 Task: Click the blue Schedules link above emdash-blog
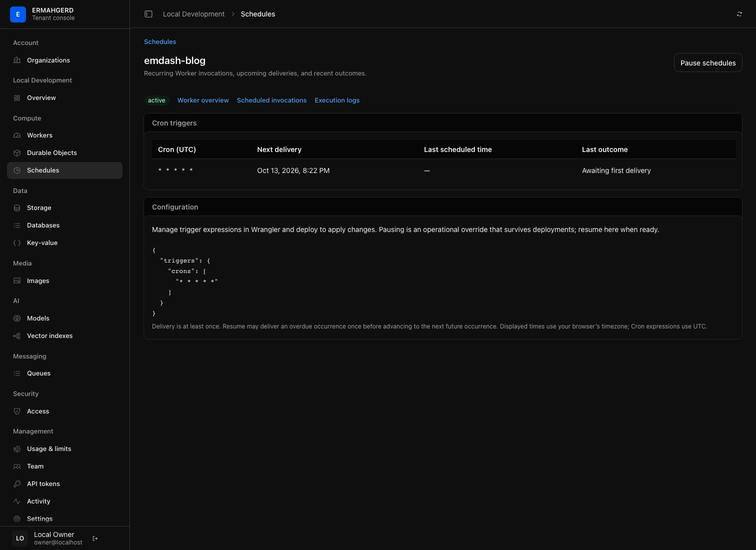point(160,42)
